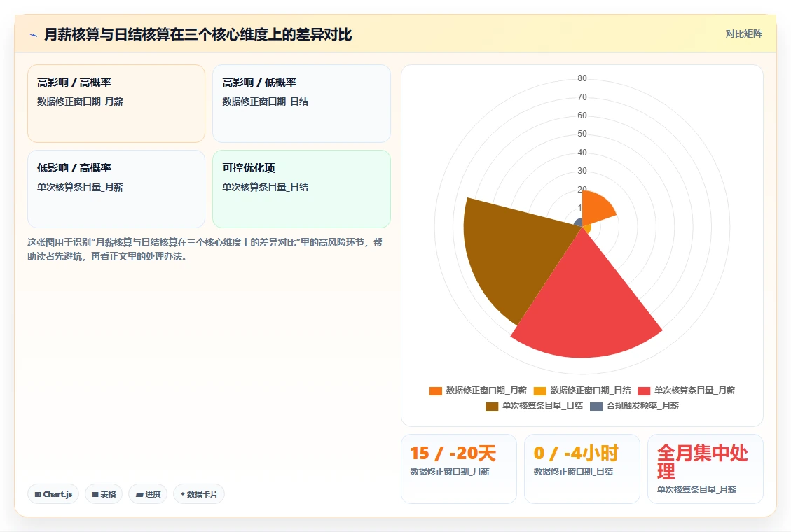Click the 表格 tag chip
The height and width of the screenshot is (532, 791).
click(104, 494)
